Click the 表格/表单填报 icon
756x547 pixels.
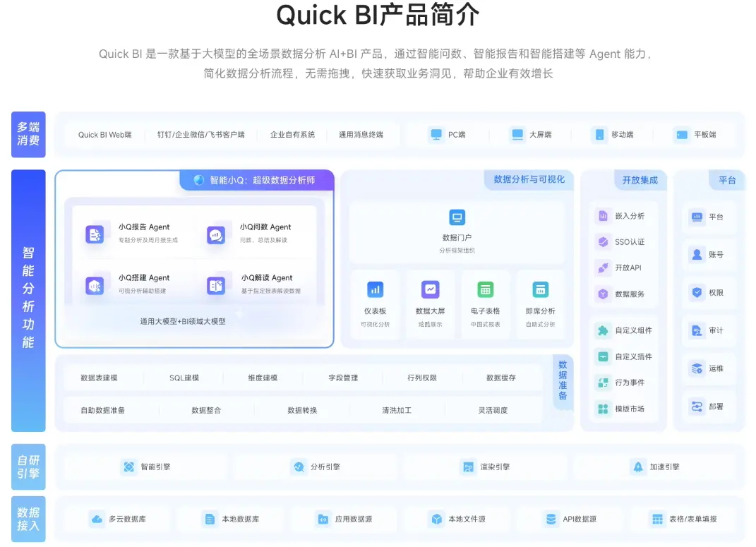657,519
